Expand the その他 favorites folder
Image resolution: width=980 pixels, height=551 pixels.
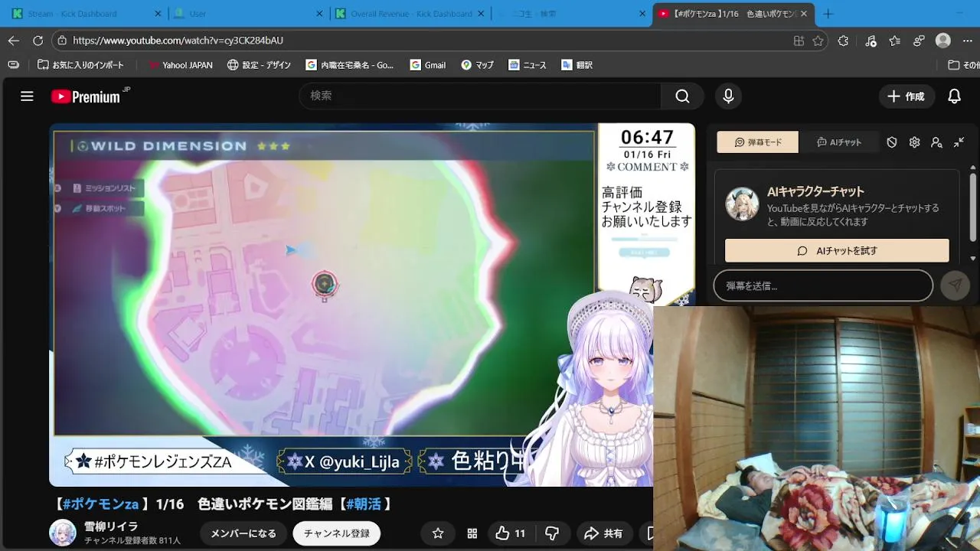coord(963,65)
